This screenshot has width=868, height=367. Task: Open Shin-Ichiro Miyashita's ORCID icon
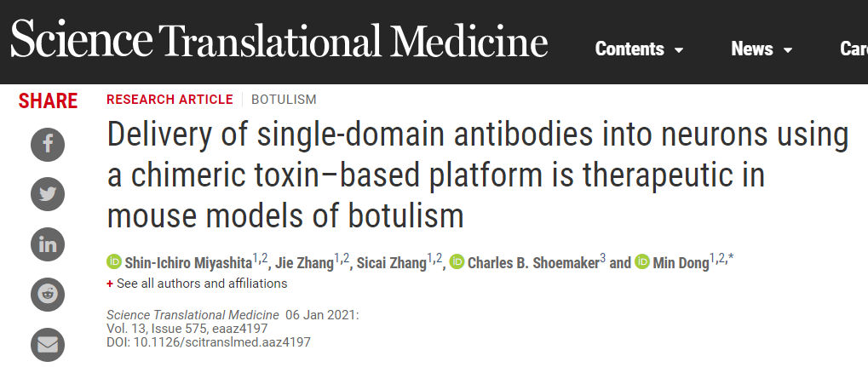[x=114, y=261]
